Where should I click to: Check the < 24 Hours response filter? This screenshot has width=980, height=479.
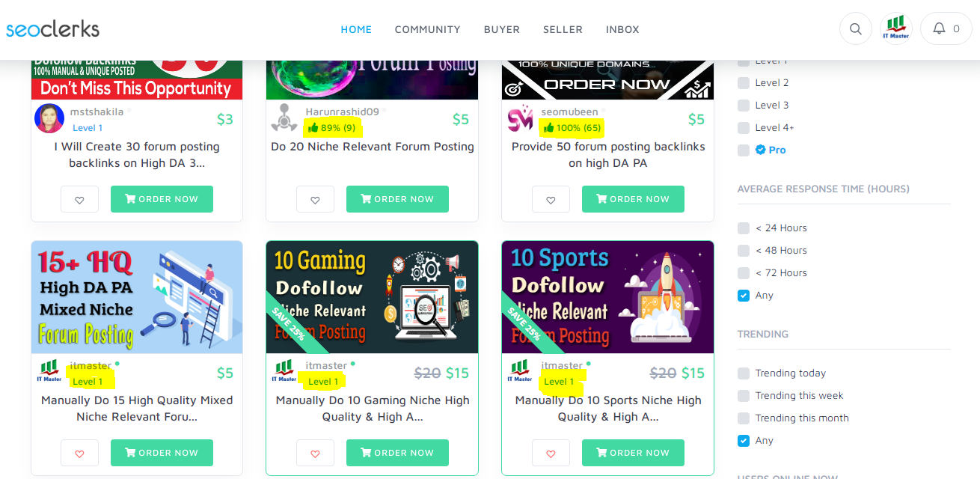click(x=744, y=228)
